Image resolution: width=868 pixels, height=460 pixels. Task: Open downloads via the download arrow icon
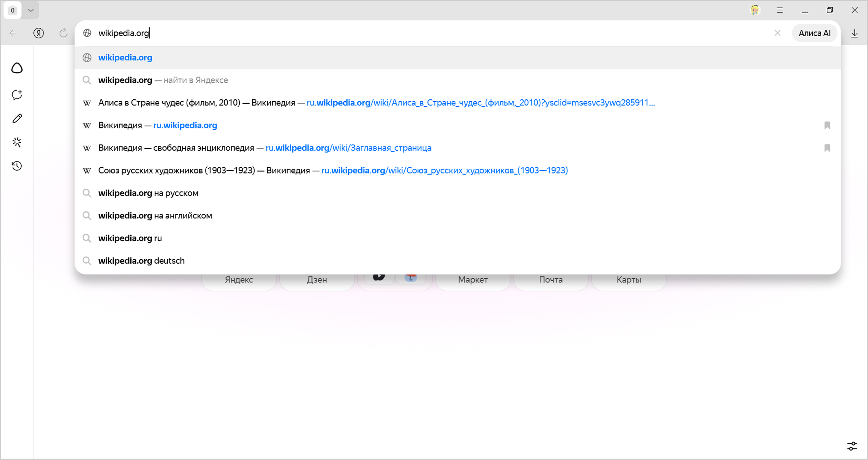[x=854, y=33]
